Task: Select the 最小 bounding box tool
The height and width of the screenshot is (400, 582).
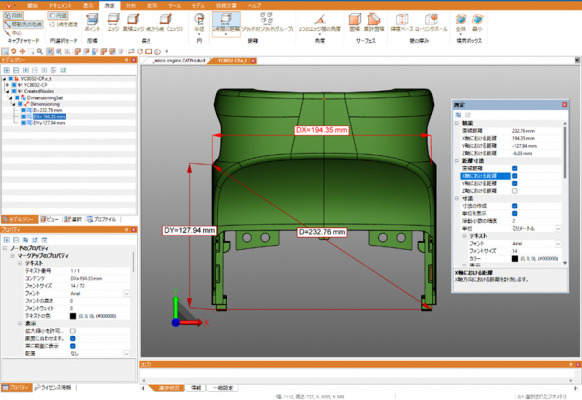Action: pyautogui.click(x=477, y=23)
